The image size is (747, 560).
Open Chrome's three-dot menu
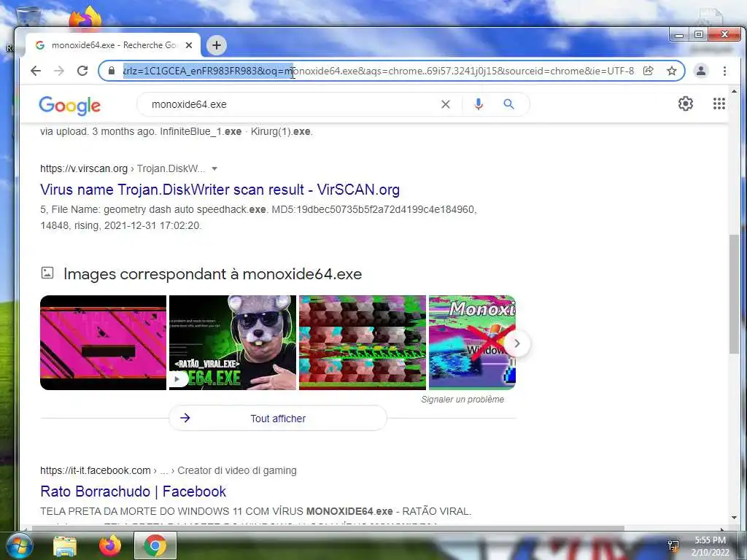(x=724, y=71)
